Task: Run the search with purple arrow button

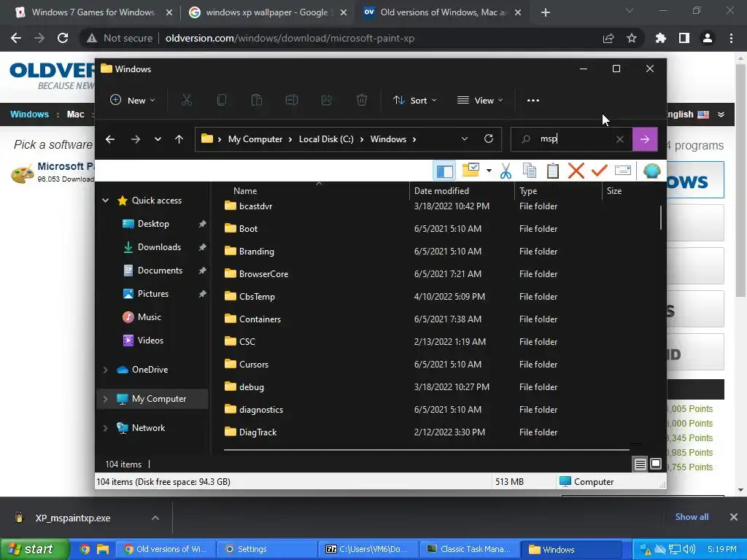Action: [645, 139]
